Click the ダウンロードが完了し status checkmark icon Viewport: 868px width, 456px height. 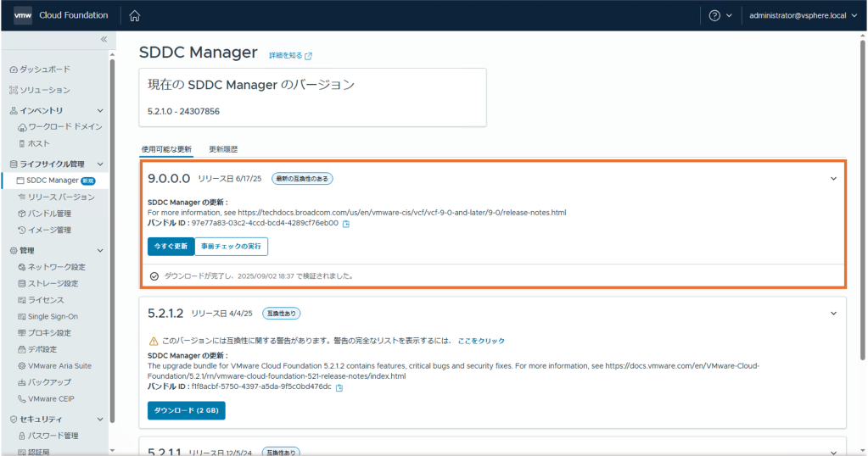pyautogui.click(x=154, y=275)
